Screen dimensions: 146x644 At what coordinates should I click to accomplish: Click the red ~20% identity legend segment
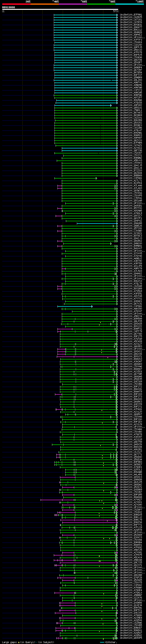pyautogui.click(x=16, y=4)
